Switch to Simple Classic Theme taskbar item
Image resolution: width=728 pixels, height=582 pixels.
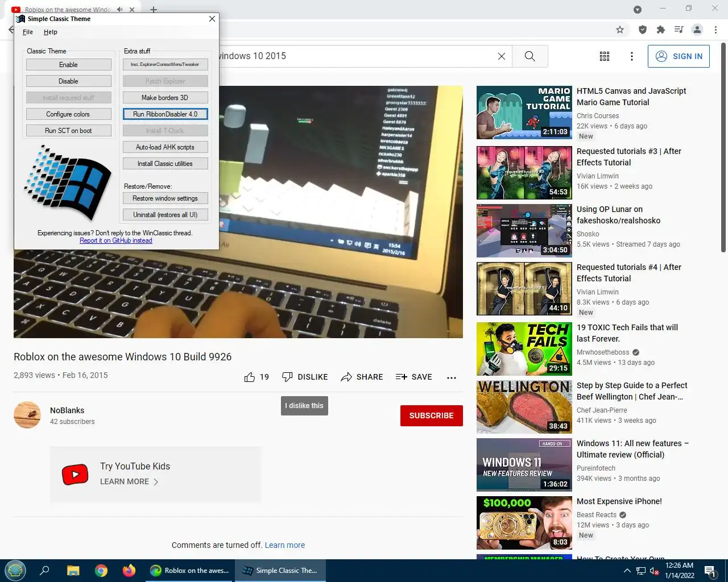pos(280,571)
